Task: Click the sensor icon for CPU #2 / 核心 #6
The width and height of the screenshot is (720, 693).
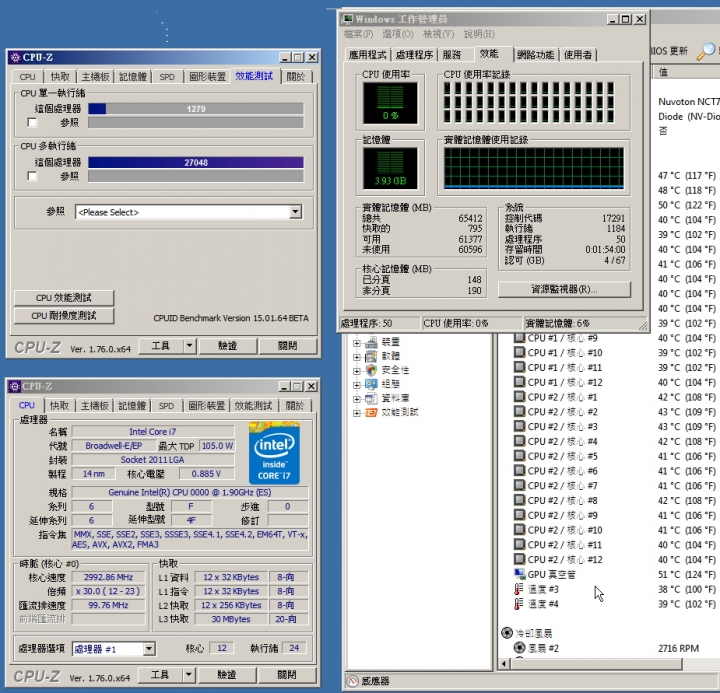Action: [x=519, y=471]
